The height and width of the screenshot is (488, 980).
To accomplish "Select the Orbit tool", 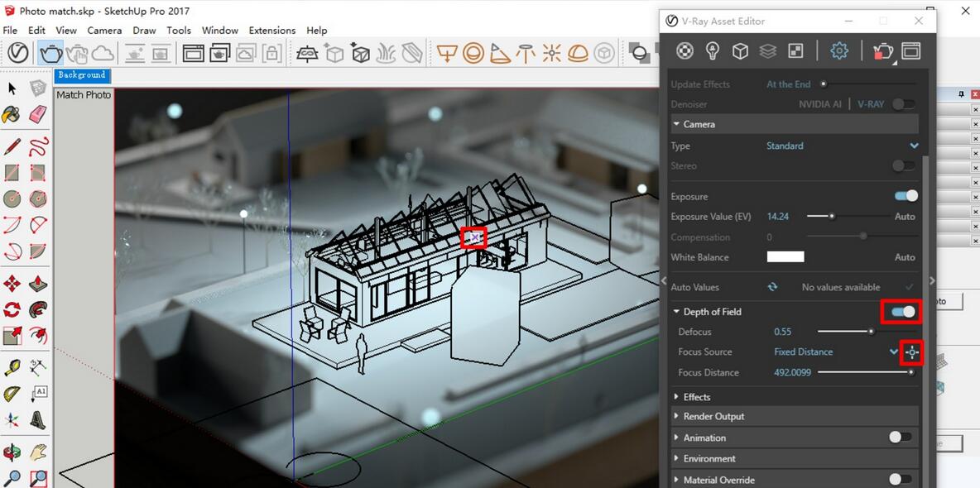I will coord(12,452).
